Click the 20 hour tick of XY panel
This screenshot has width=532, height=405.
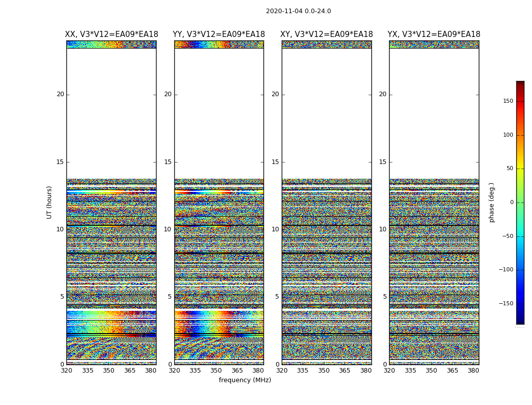pyautogui.click(x=276, y=94)
